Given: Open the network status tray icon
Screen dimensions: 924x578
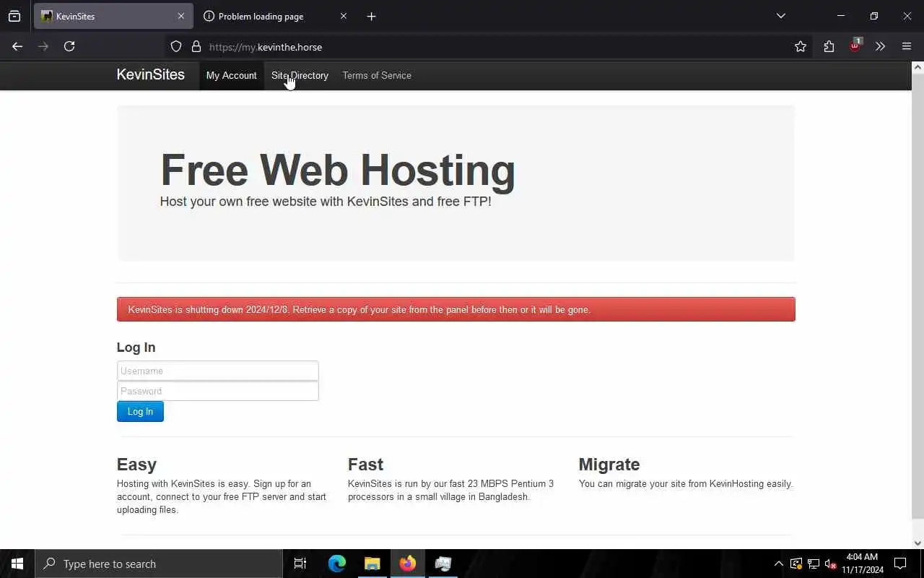Looking at the screenshot, I should coord(814,564).
